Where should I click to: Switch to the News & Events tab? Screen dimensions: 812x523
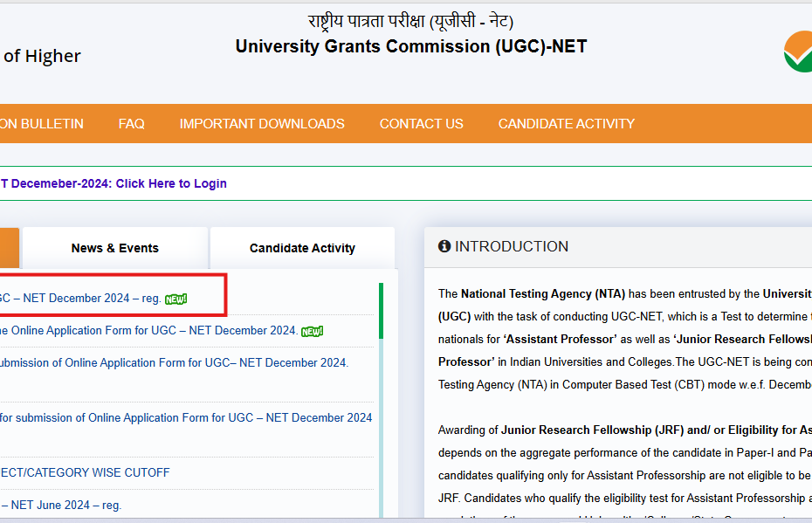115,248
